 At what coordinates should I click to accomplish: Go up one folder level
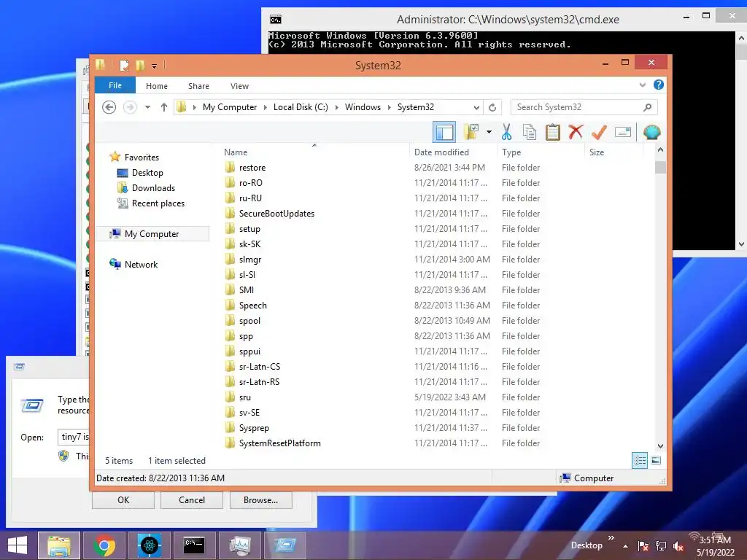click(x=164, y=107)
